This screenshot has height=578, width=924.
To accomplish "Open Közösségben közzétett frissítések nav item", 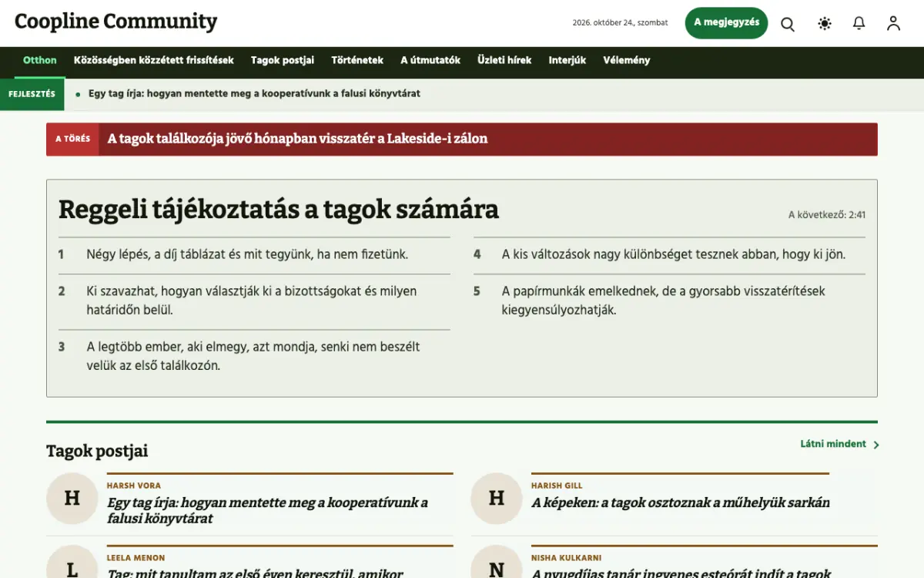I will 154,60.
